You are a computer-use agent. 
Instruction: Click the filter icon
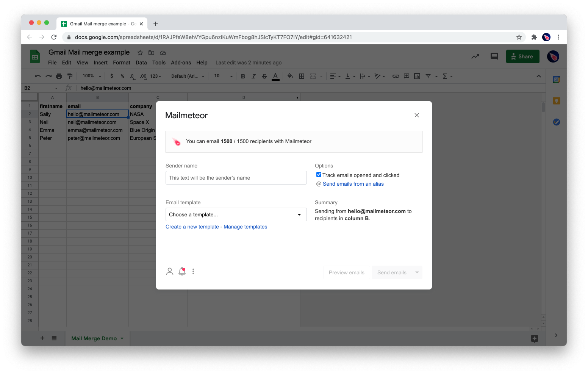coord(428,76)
